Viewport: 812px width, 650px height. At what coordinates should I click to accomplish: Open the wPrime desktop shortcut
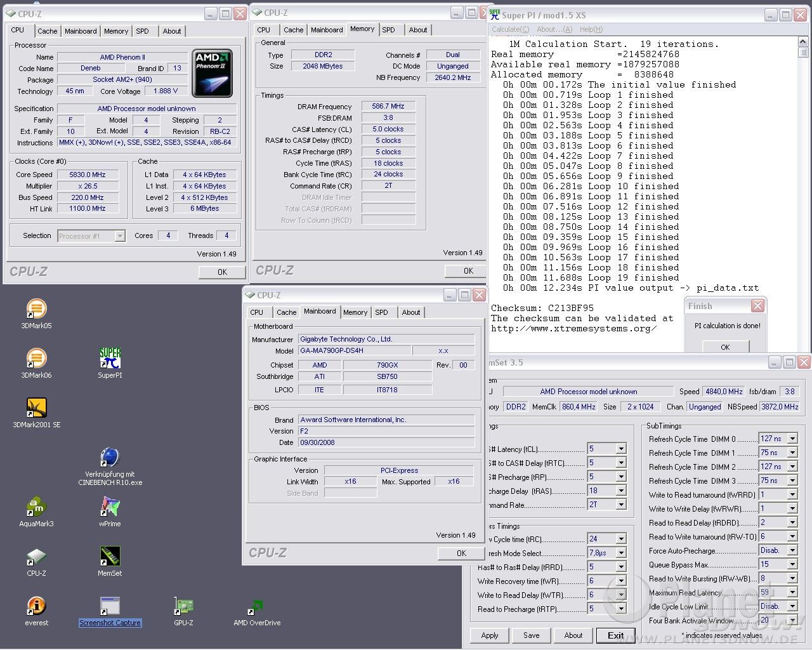point(110,508)
